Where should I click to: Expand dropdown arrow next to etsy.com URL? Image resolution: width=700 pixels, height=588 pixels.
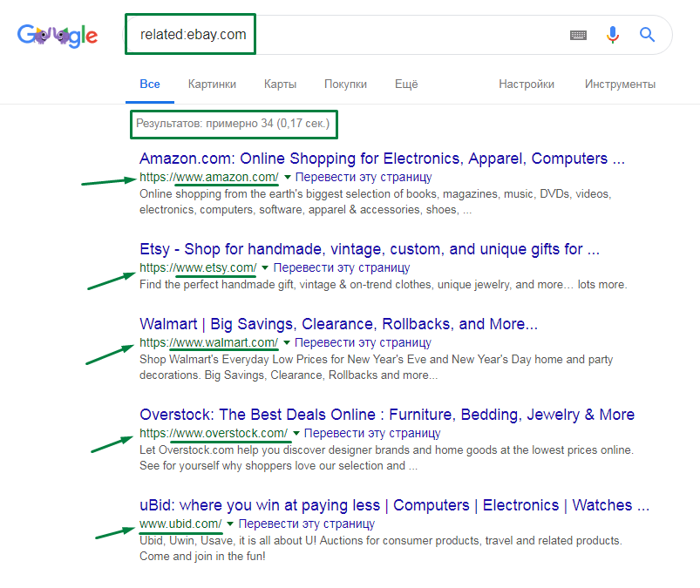pos(265,268)
